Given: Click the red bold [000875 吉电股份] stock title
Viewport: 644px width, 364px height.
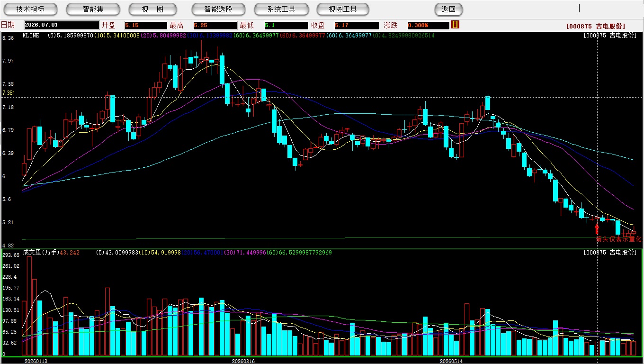Looking at the screenshot, I should [595, 26].
